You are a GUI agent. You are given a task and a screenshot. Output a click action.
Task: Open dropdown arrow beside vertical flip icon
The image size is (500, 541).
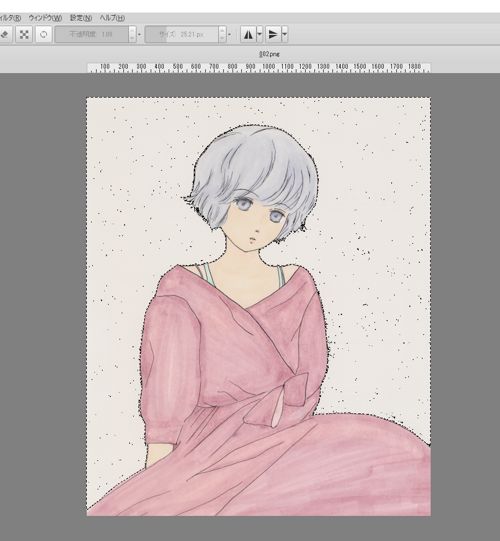(x=284, y=34)
